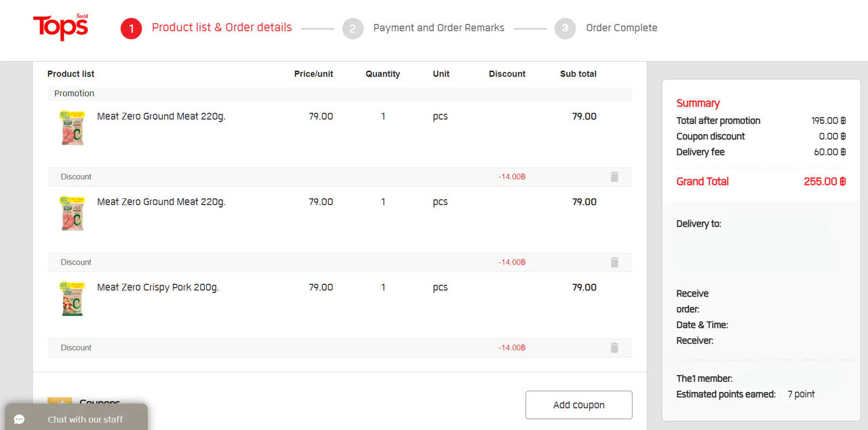Open first Meat Zero Ground Meat thumbnail
This screenshot has height=430, width=868.
[71, 128]
